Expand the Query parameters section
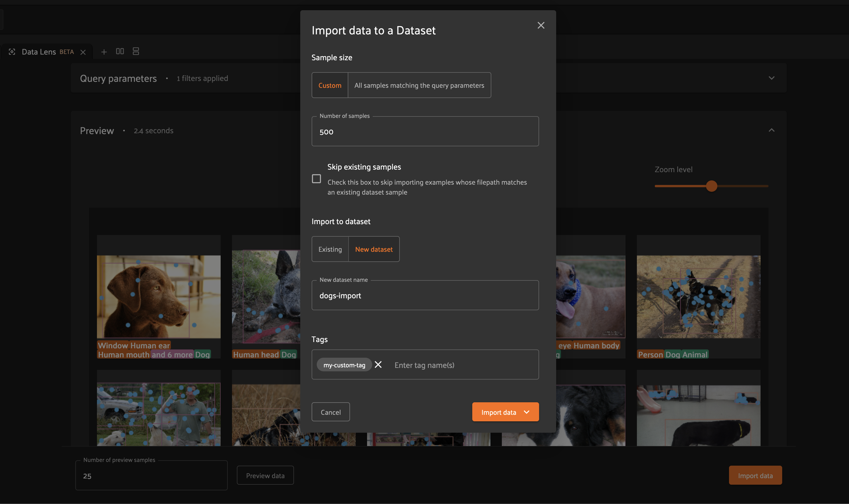 [x=771, y=78]
